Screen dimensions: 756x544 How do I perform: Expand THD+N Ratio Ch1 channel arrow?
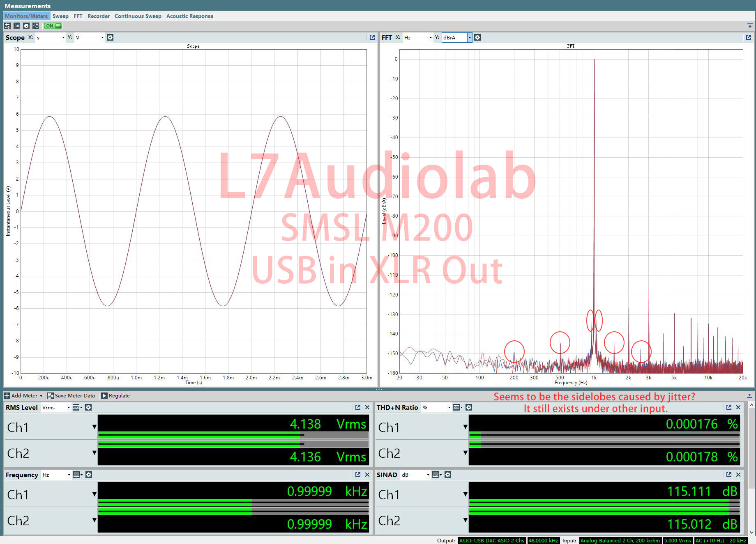466,427
